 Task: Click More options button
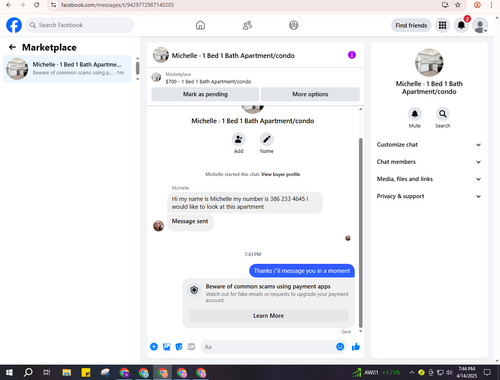pos(310,94)
